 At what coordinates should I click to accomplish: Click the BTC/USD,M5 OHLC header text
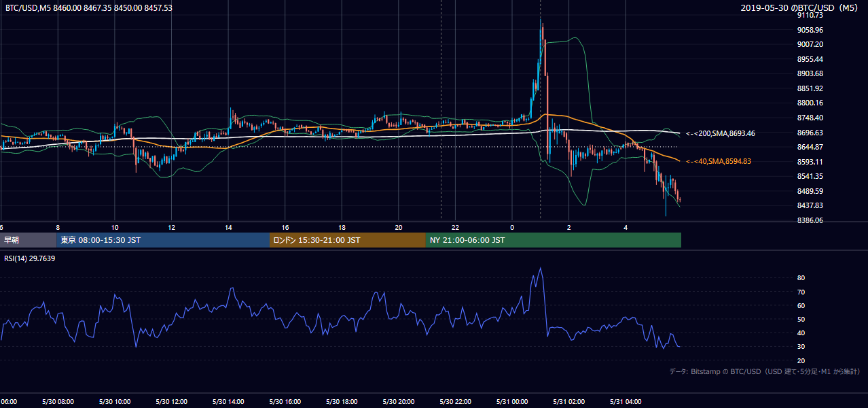88,8
